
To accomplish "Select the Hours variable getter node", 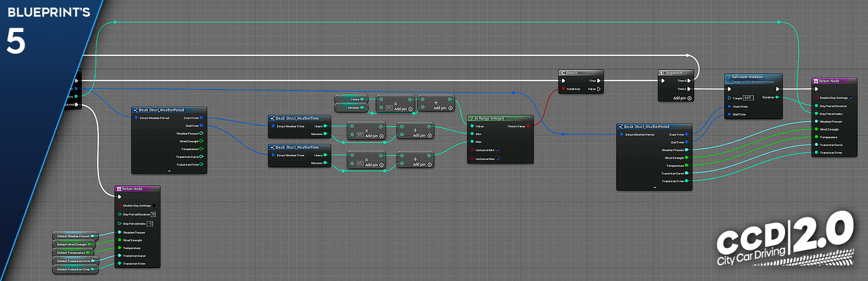I will pyautogui.click(x=352, y=99).
